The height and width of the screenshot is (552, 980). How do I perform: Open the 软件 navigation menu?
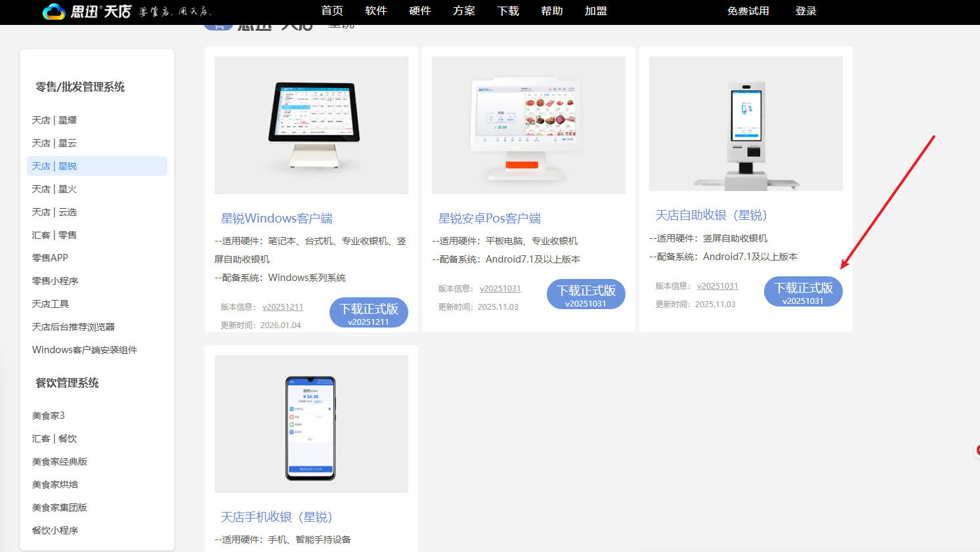(x=376, y=11)
